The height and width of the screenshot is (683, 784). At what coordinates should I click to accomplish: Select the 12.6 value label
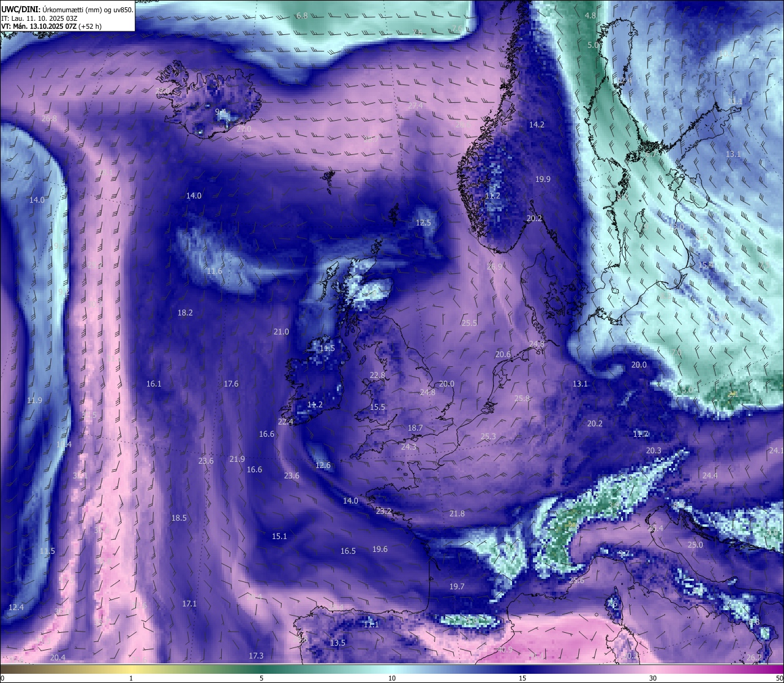point(323,465)
